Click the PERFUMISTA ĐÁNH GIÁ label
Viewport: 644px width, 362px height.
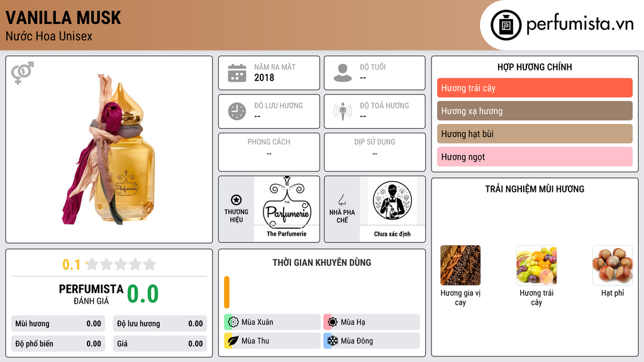[91, 294]
